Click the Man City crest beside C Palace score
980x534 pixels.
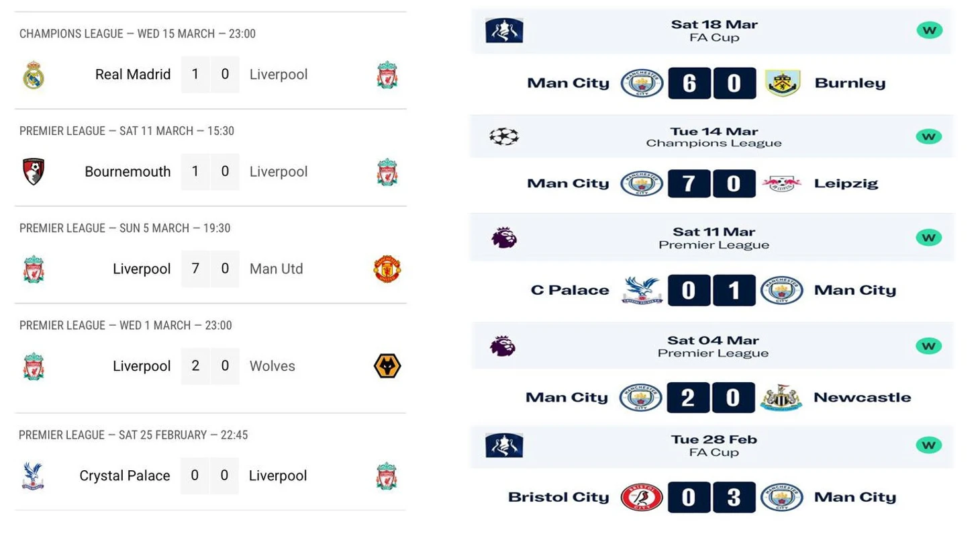point(782,291)
